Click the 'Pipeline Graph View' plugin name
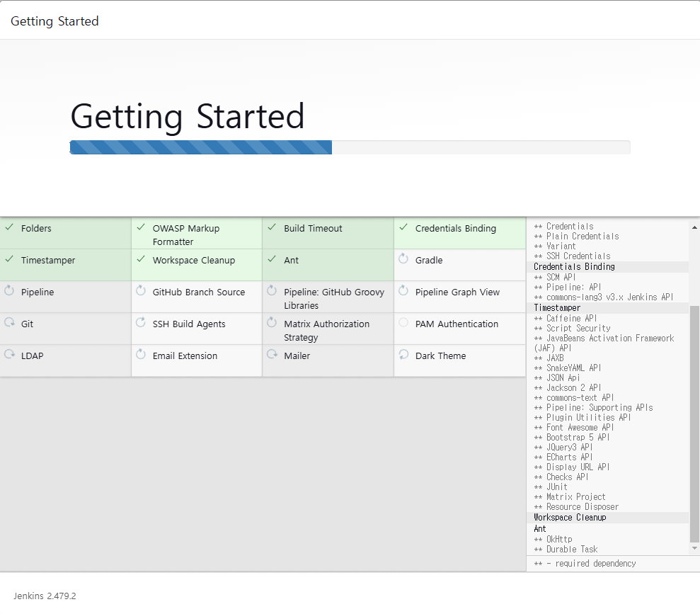 tap(457, 292)
